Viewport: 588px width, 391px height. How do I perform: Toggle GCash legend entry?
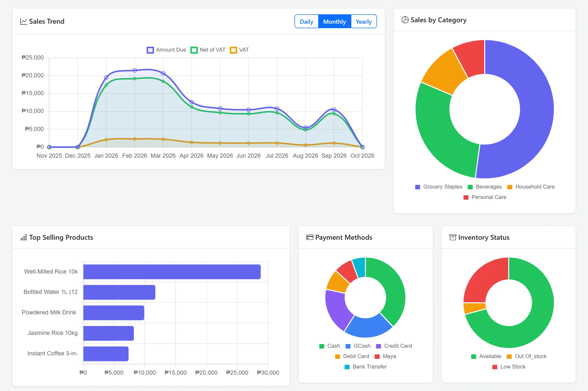pos(358,346)
